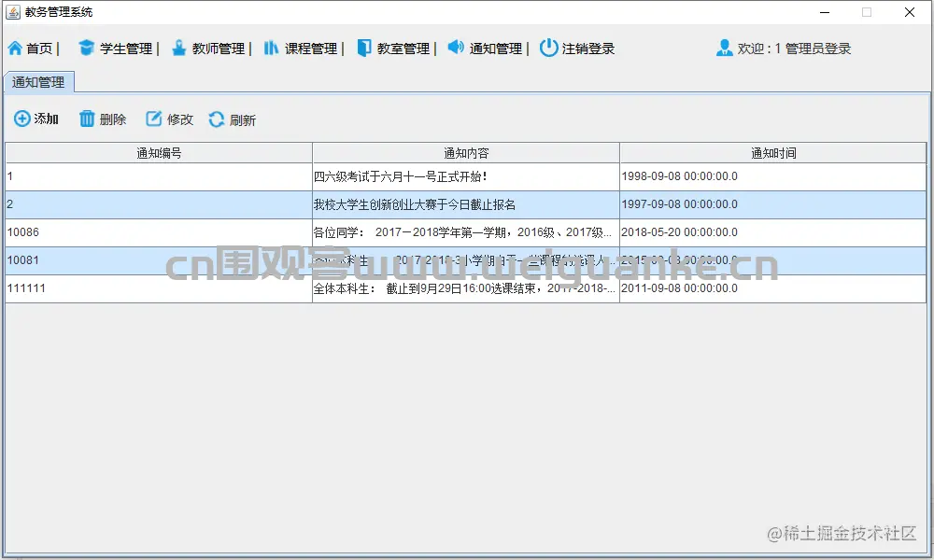Viewport: 934px width, 560px height.
Task: Click the 注销登录 logout label
Action: [x=588, y=49]
